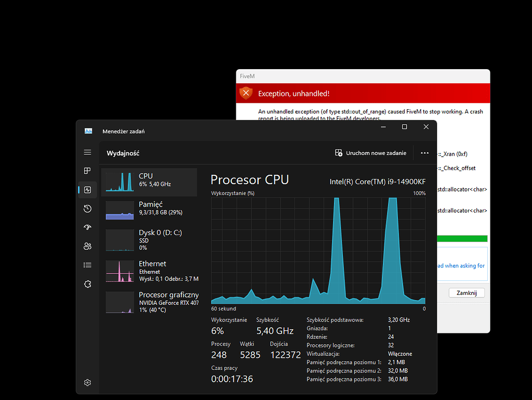Open the Startup apps sidebar icon
The height and width of the screenshot is (400, 532).
[87, 227]
